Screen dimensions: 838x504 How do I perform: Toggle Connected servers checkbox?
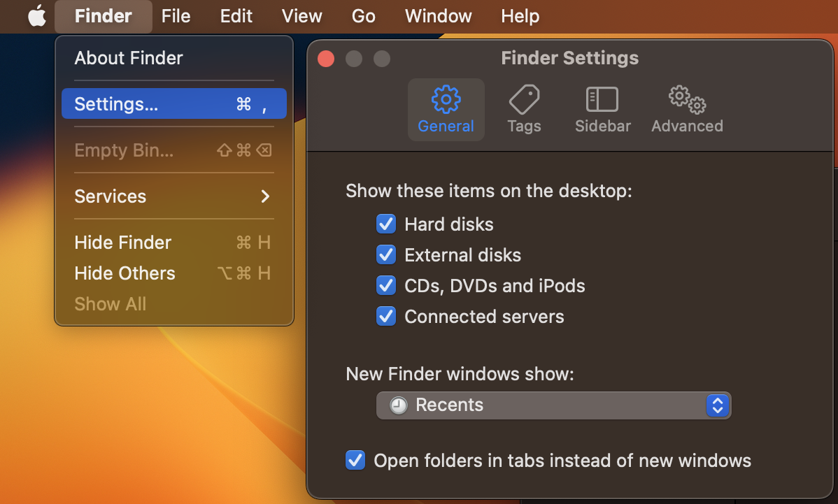pos(386,317)
